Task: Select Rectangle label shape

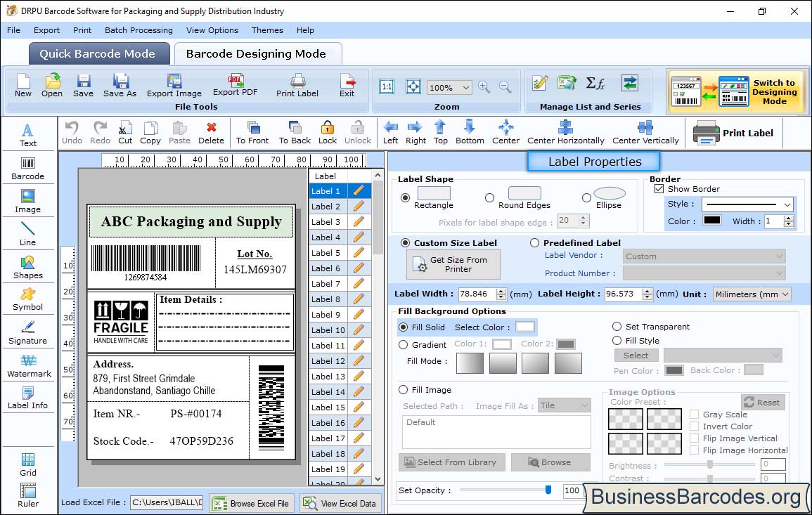Action: coord(406,197)
